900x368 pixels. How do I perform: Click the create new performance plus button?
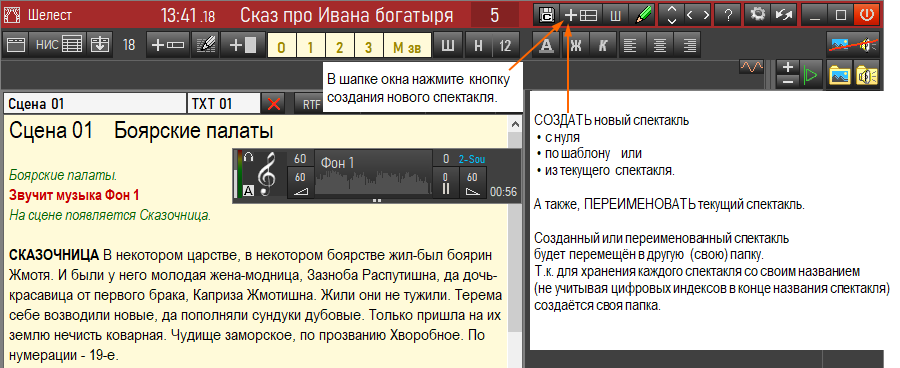point(580,16)
